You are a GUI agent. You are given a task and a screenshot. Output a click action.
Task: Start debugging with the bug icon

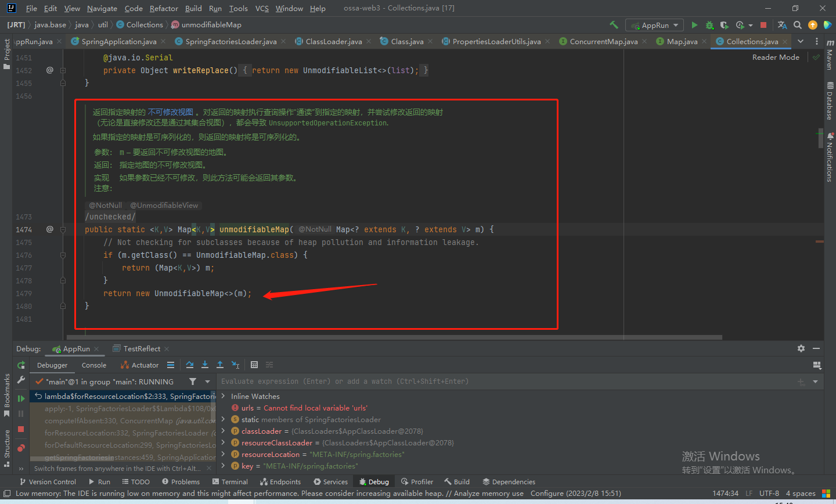(709, 25)
